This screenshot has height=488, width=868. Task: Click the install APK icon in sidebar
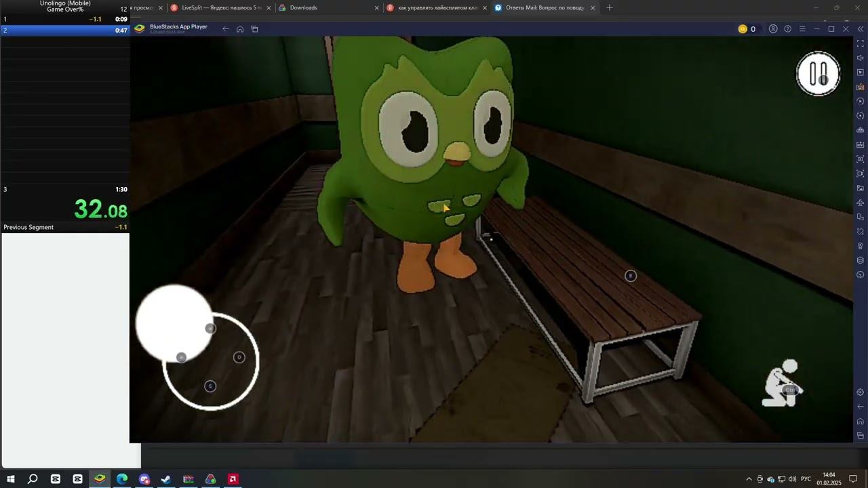861,144
